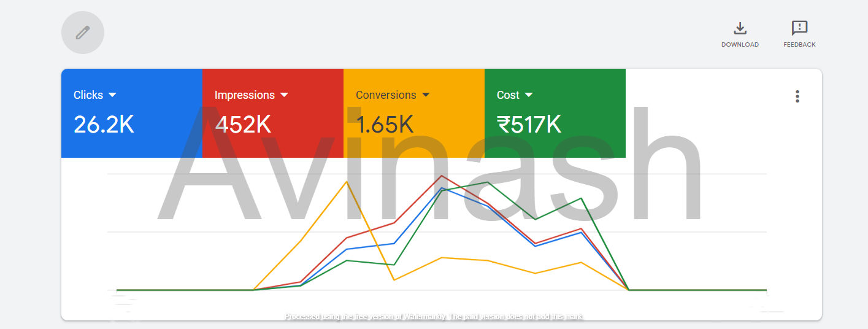Click the yellow conversions line peak
Image resolution: width=868 pixels, height=329 pixels.
click(347, 182)
